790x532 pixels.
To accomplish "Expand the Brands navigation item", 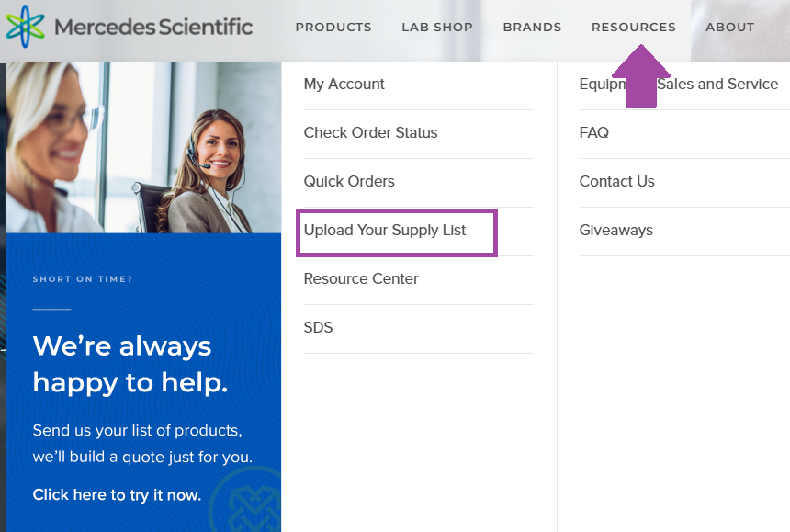I will 532,28.
